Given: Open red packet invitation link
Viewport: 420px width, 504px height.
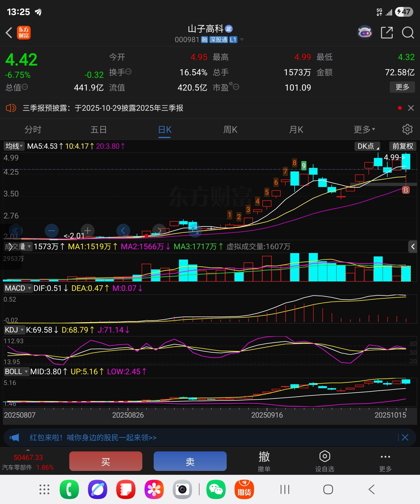Looking at the screenshot, I should click(x=93, y=437).
